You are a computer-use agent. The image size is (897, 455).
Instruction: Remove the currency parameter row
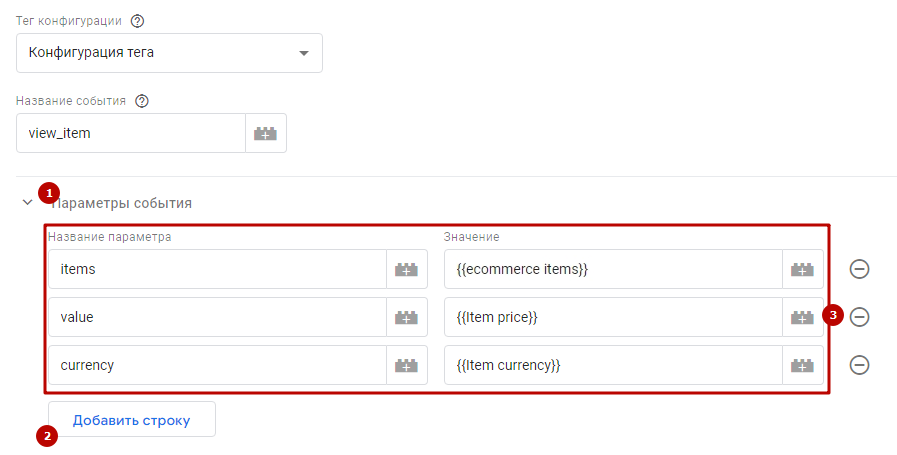click(x=859, y=365)
